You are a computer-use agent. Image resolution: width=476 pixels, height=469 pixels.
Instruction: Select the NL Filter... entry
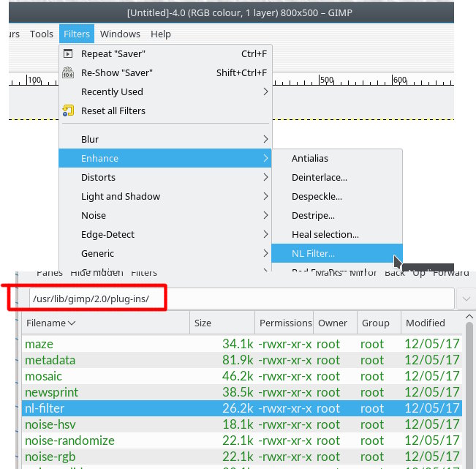tap(337, 253)
